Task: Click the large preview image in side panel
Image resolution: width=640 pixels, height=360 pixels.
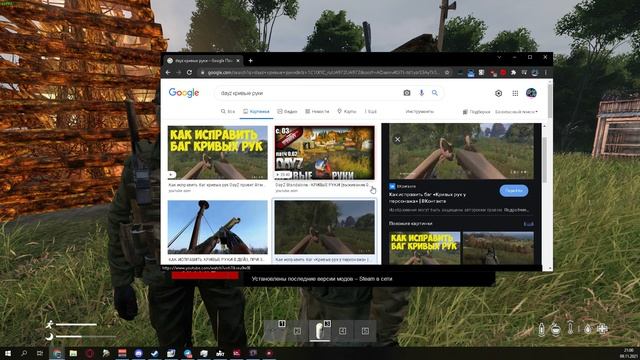Action: click(x=461, y=151)
